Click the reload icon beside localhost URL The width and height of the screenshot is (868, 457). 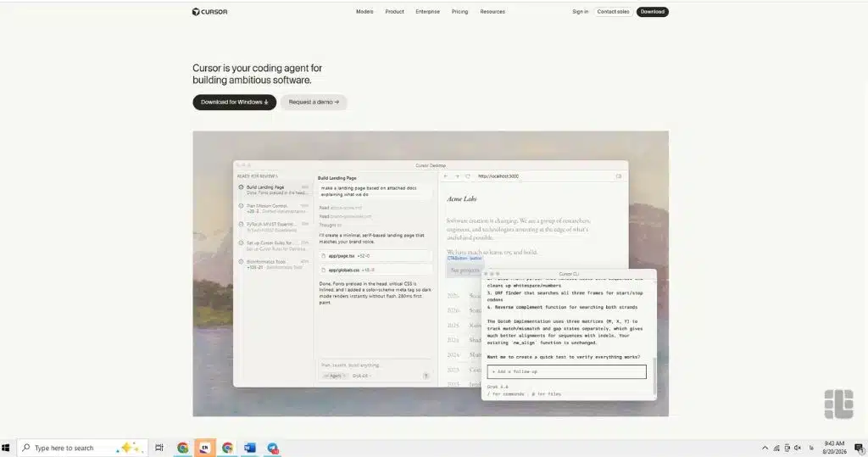coord(468,176)
